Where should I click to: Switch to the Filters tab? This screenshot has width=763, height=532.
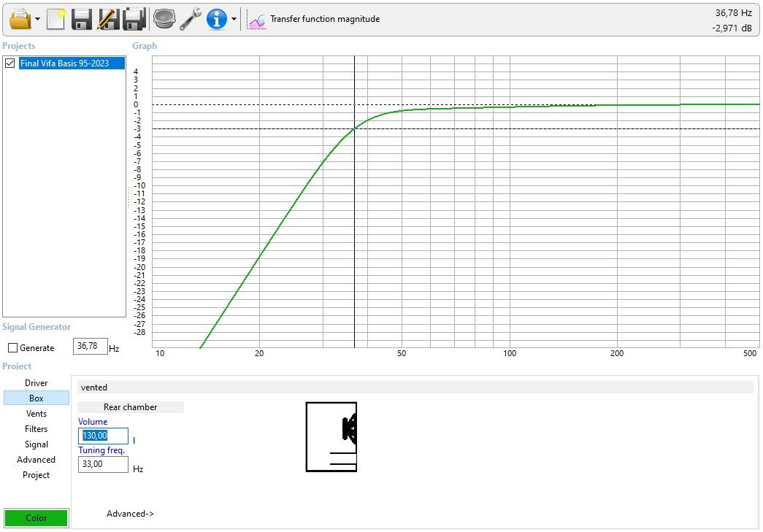click(36, 429)
